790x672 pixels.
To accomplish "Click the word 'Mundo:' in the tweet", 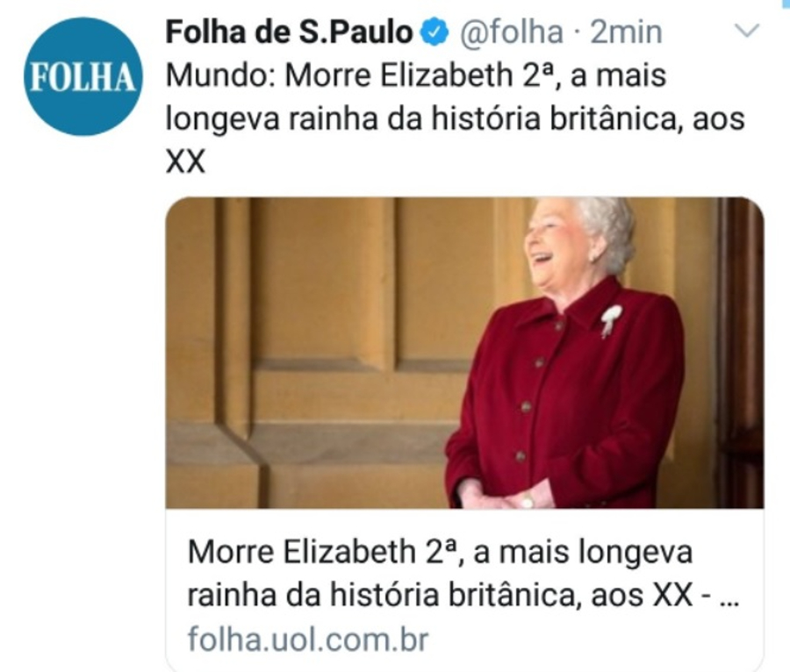I will tap(220, 76).
